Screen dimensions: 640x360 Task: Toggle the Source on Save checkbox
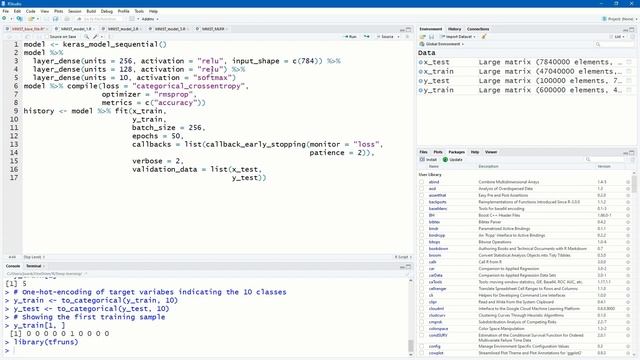tap(46, 37)
